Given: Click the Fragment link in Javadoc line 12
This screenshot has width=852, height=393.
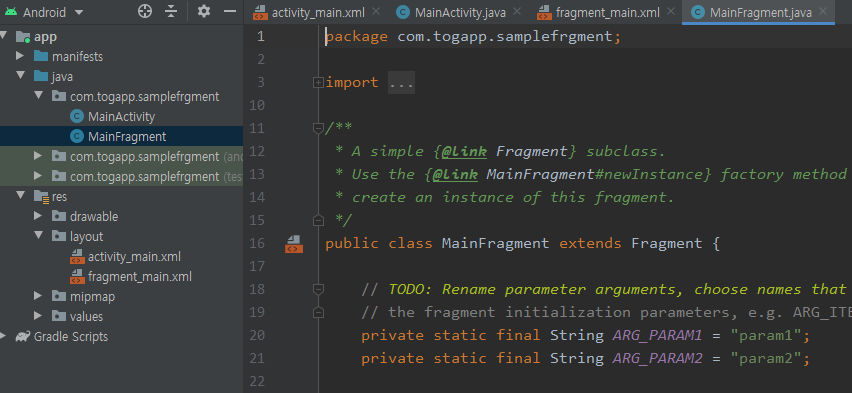Looking at the screenshot, I should (532, 151).
